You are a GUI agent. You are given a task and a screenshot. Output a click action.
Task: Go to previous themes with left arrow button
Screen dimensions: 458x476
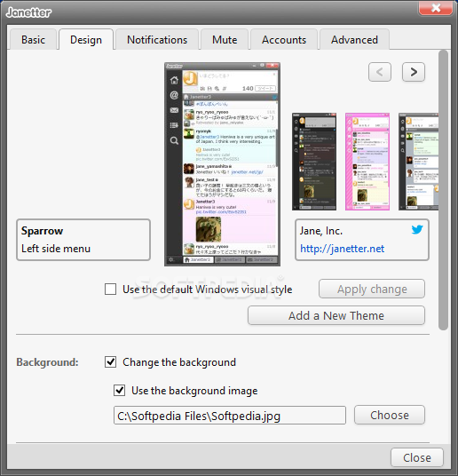380,72
